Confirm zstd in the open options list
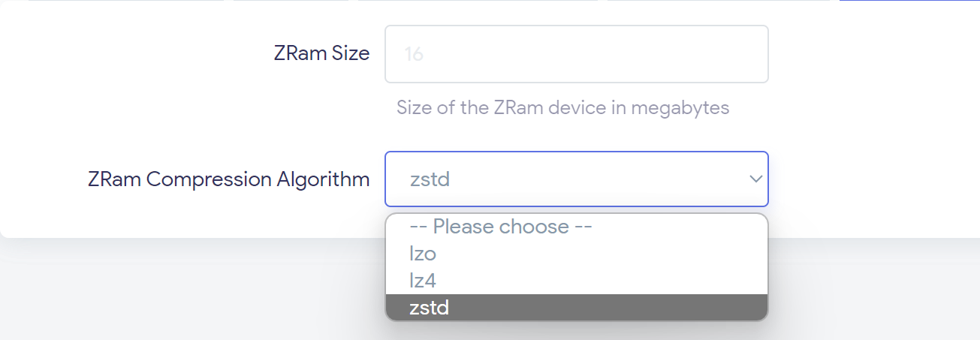The height and width of the screenshot is (340, 980). pyautogui.click(x=430, y=307)
